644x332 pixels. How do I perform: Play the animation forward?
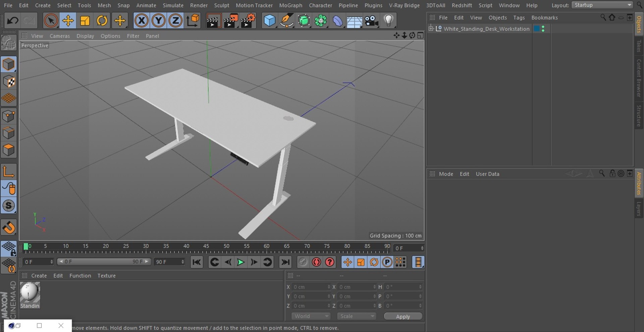coord(240,262)
